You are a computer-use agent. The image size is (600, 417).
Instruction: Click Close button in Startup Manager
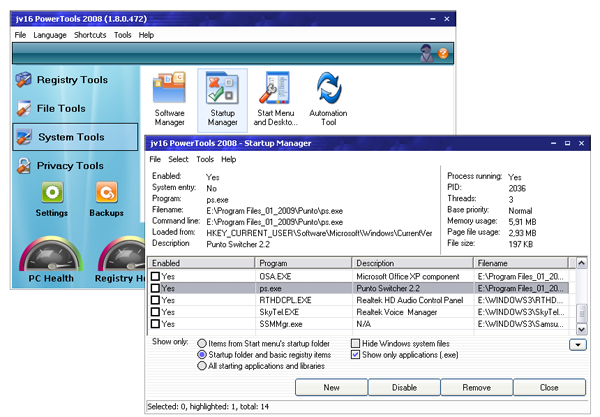coord(549,388)
